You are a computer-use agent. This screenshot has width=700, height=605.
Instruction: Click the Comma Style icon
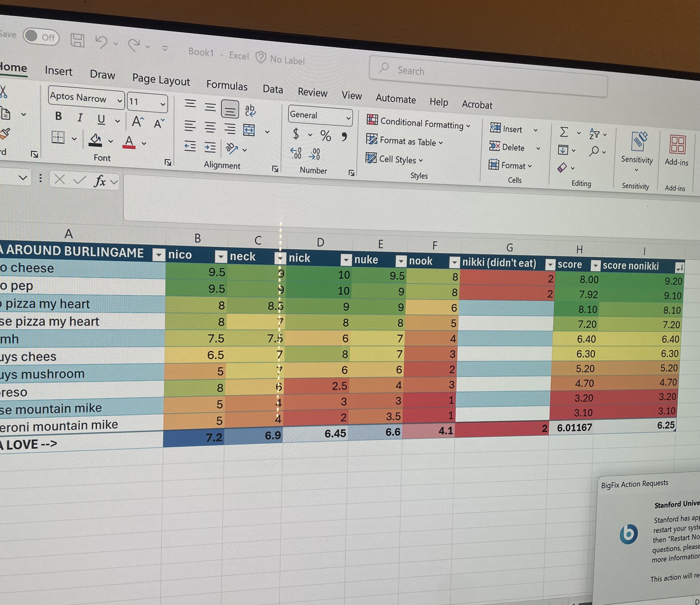coord(344,137)
